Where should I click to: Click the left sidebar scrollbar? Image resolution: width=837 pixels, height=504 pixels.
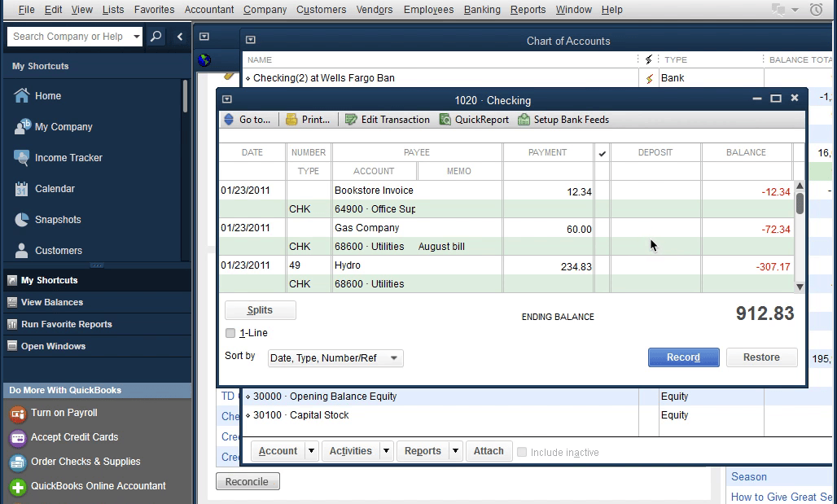(x=185, y=96)
